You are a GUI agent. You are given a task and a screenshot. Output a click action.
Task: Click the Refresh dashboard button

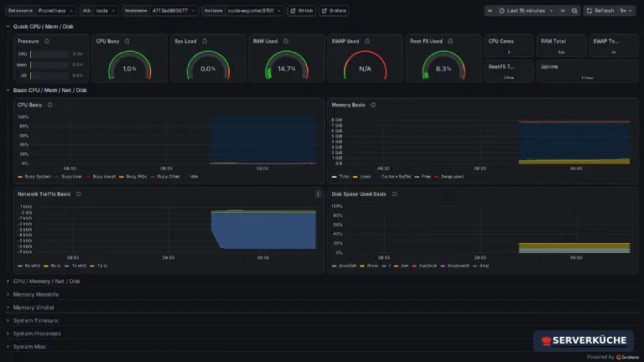tap(600, 11)
